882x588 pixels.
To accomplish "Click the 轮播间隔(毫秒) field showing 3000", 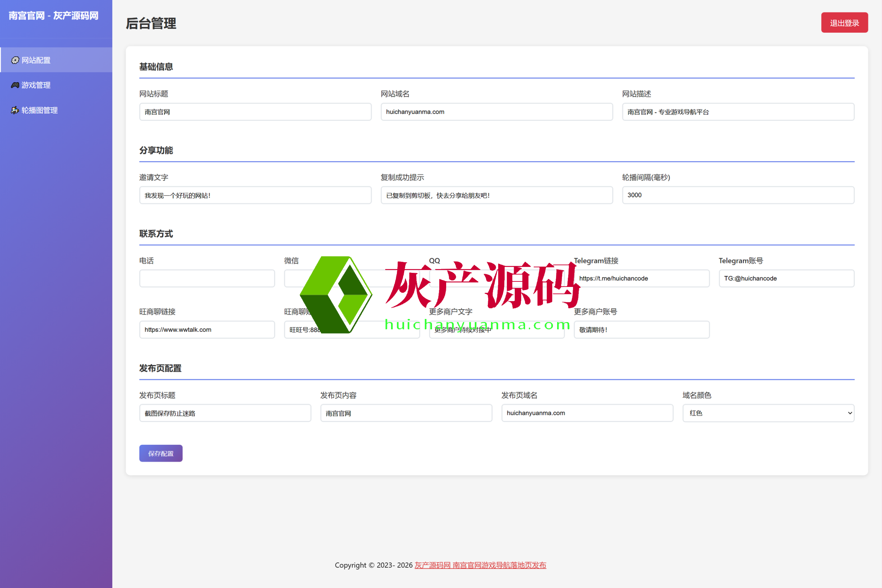I will click(x=738, y=195).
